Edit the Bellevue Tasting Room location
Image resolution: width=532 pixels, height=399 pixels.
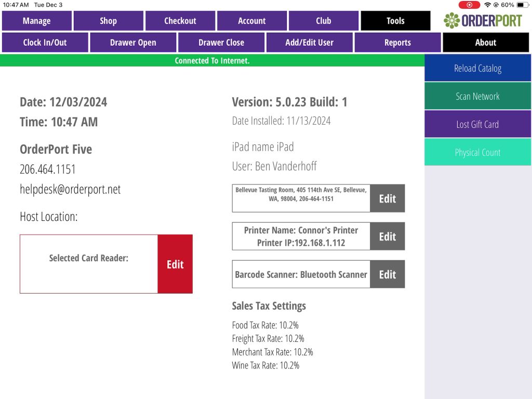(387, 198)
